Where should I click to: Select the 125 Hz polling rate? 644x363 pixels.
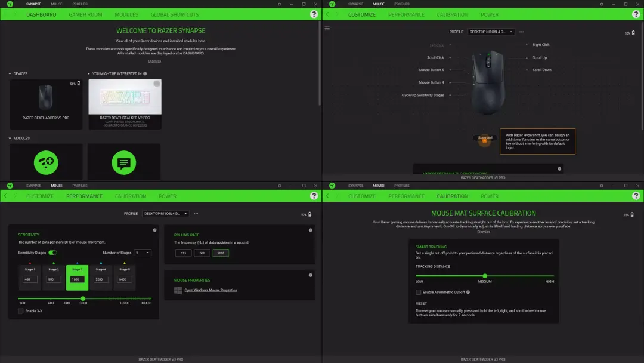(x=183, y=253)
